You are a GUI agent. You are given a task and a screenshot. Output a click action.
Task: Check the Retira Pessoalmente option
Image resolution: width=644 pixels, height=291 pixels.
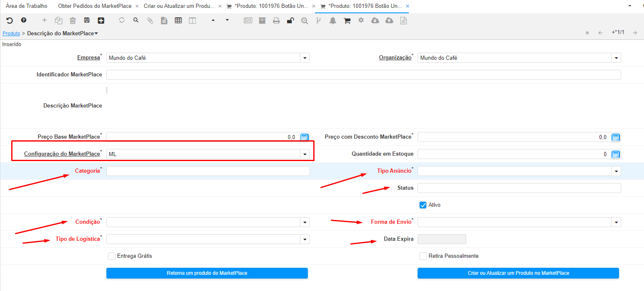point(423,256)
